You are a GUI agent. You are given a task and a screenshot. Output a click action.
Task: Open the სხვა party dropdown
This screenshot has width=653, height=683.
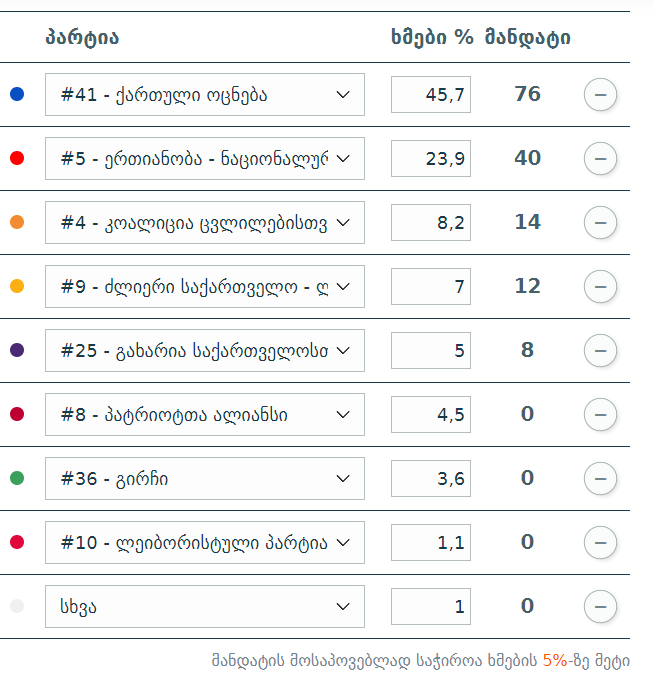(x=205, y=607)
